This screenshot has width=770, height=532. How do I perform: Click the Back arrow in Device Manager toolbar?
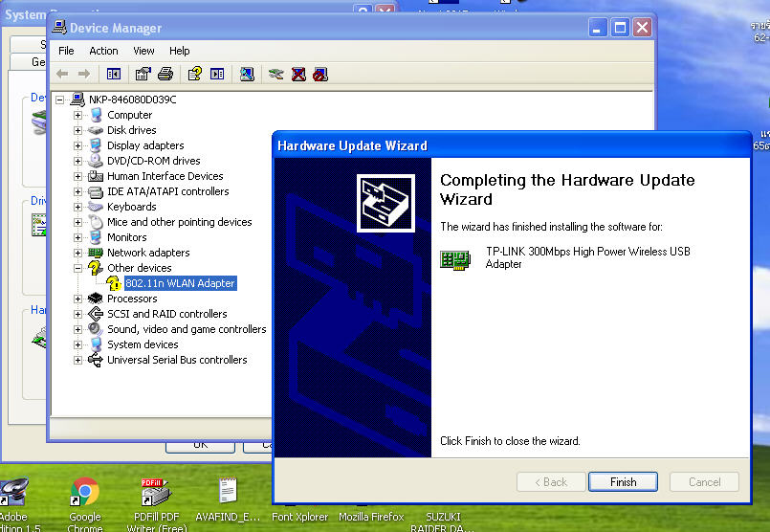coord(62,75)
